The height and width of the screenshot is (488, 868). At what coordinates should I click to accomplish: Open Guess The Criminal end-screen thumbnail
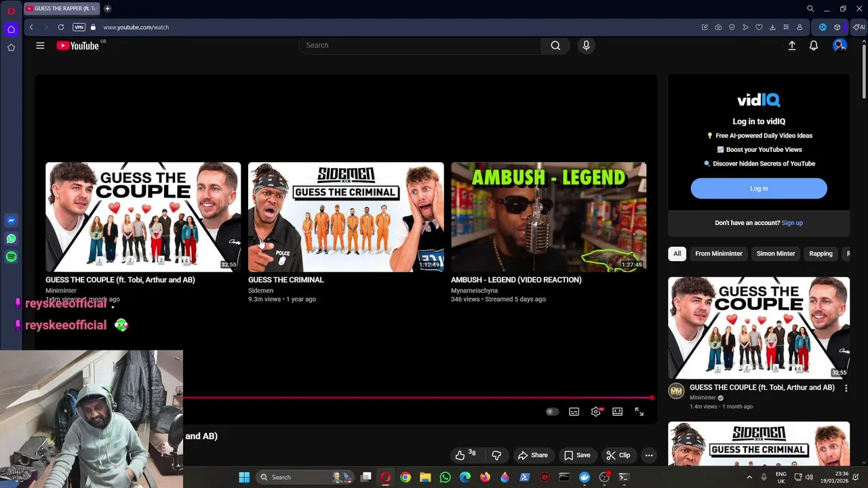pos(346,216)
